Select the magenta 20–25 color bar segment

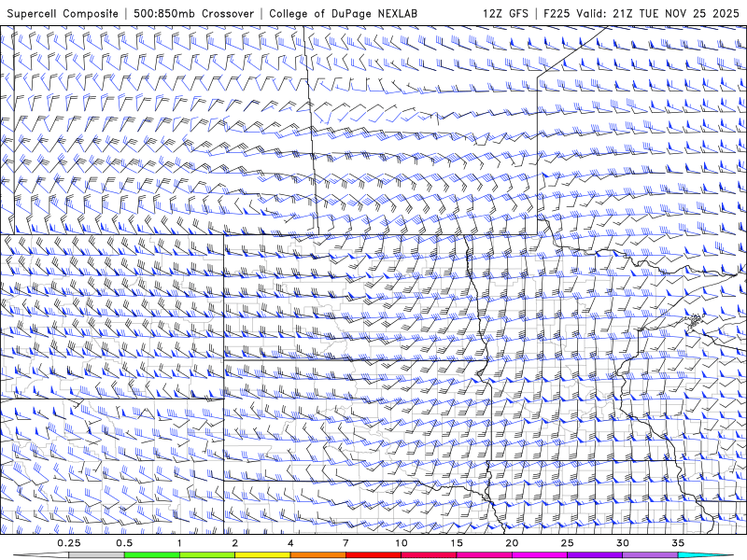[x=540, y=555]
